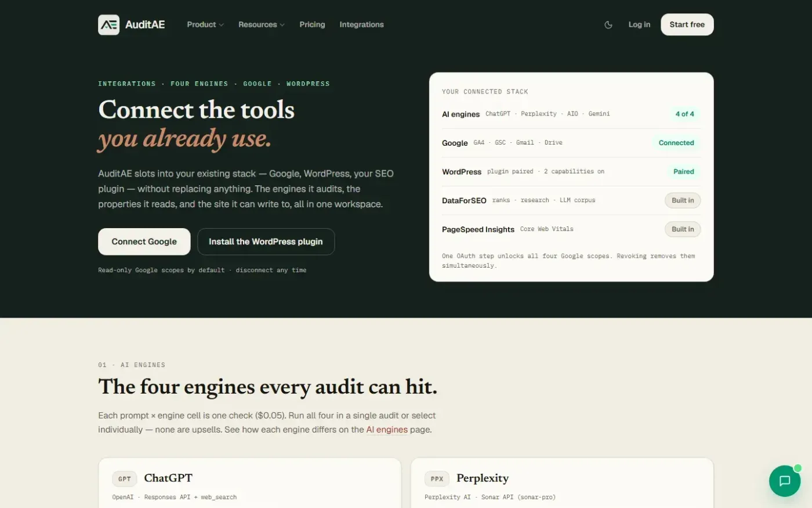Click the PPX badge beside Perplexity
Image resolution: width=812 pixels, height=508 pixels.
click(437, 479)
